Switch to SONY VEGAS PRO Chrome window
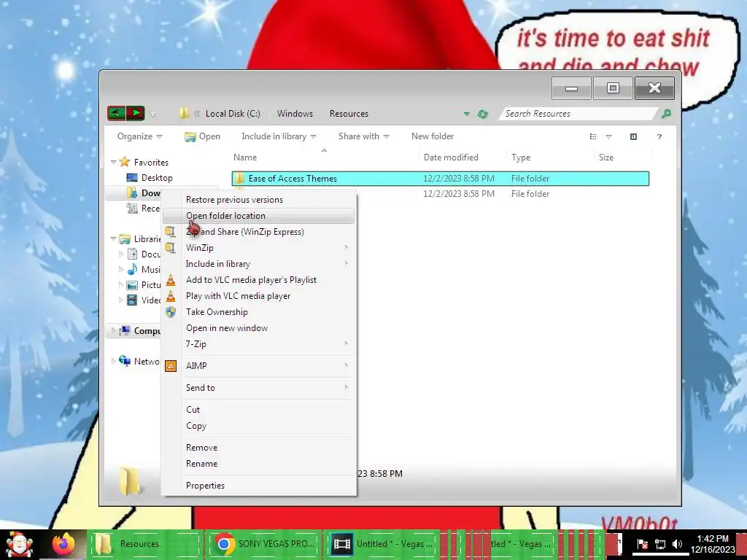The image size is (747, 560). click(264, 544)
